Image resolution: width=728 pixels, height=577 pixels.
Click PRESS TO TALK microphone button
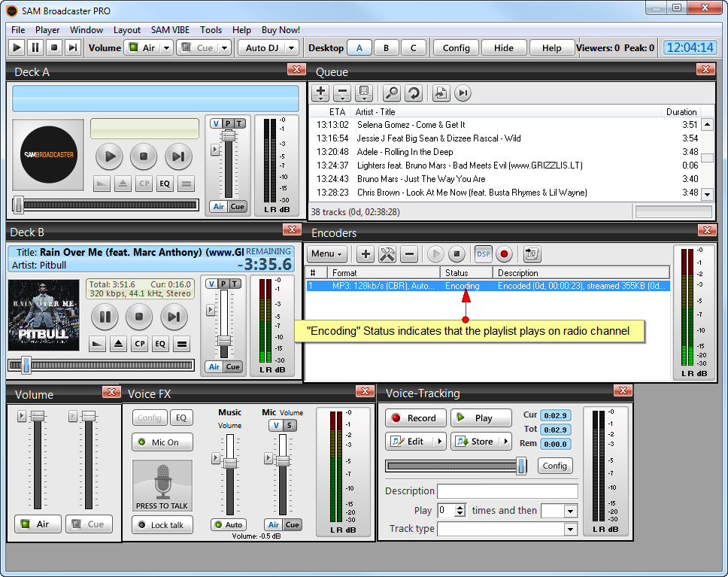point(162,485)
